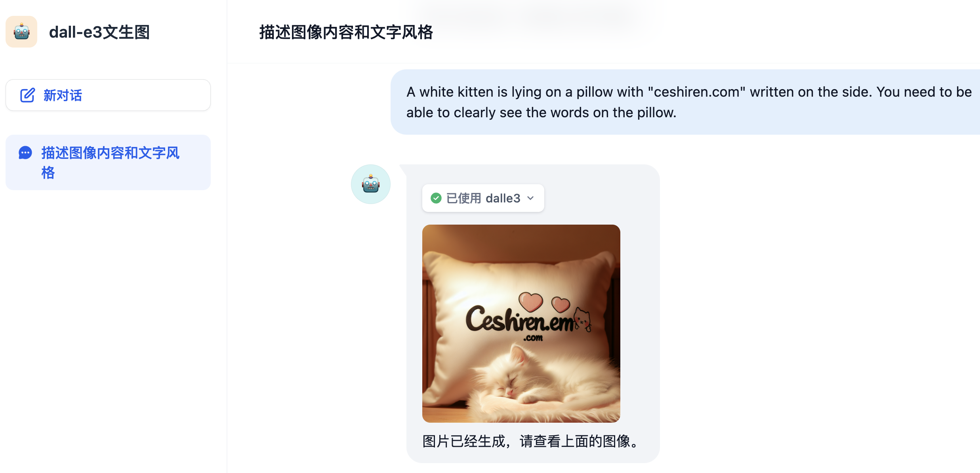Click the robot avatar next to assistant reply
This screenshot has width=980, height=473.
pyautogui.click(x=371, y=184)
